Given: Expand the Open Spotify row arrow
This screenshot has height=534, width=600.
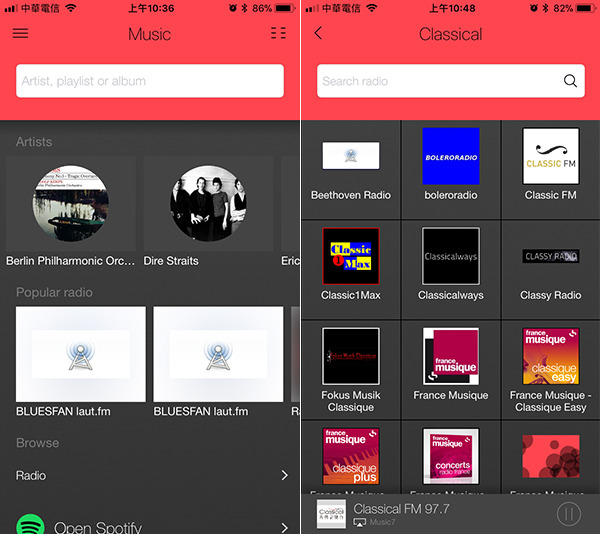Looking at the screenshot, I should point(284,527).
